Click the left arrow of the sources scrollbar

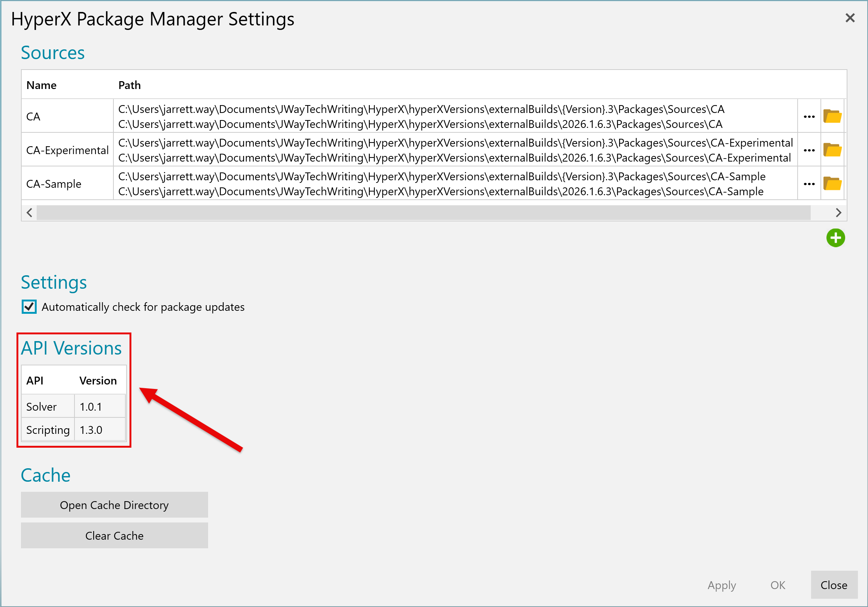[30, 213]
